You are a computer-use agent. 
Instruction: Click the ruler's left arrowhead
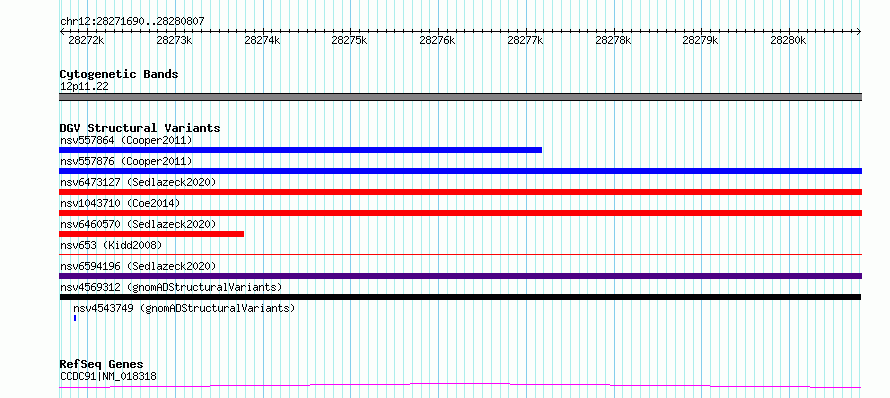point(62,31)
